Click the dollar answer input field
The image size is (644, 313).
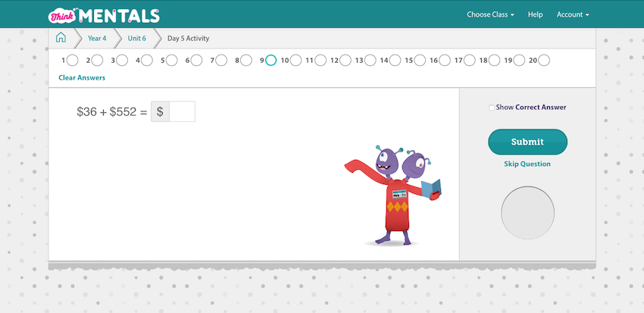click(x=182, y=111)
